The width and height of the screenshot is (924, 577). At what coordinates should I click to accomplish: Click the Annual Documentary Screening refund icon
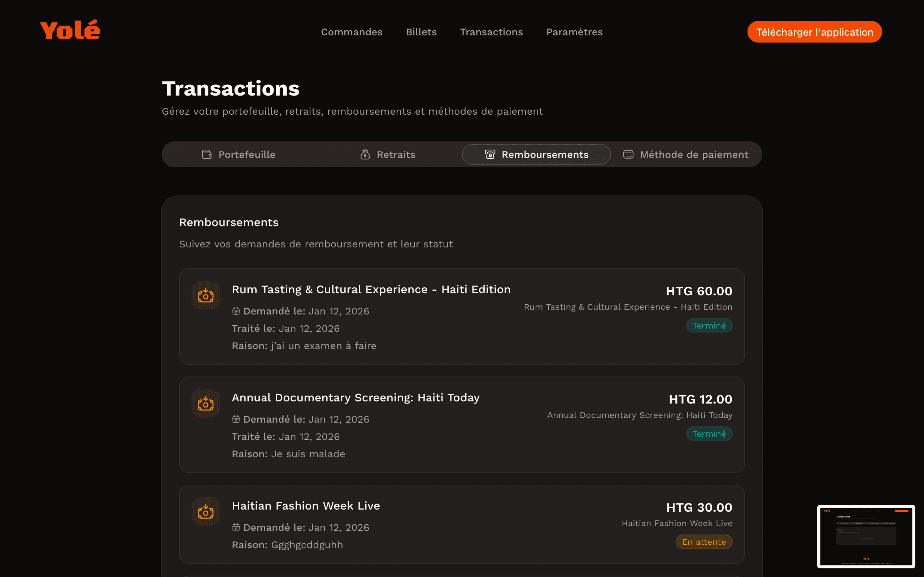pyautogui.click(x=205, y=404)
